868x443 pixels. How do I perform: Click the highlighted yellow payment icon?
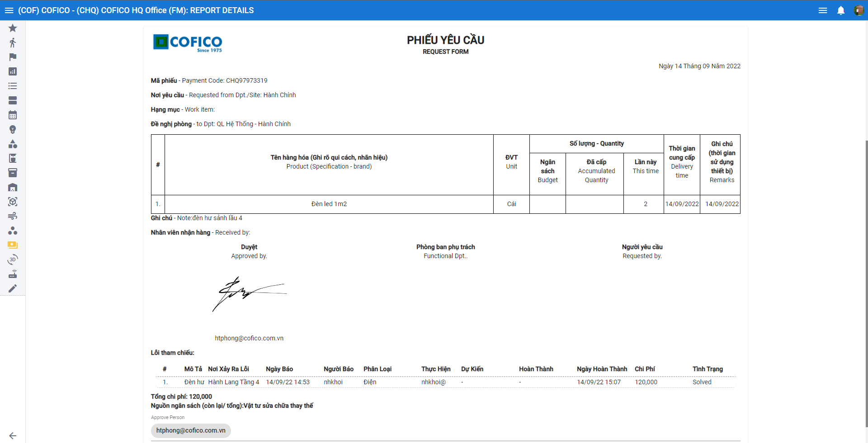coord(13,245)
